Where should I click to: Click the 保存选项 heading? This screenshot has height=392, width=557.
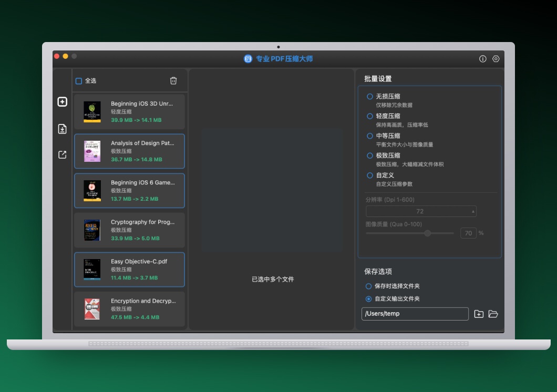378,272
